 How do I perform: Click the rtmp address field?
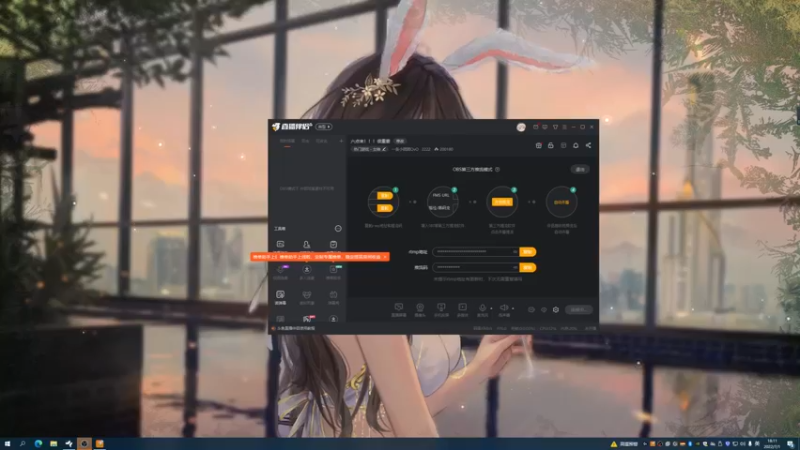pyautogui.click(x=476, y=252)
